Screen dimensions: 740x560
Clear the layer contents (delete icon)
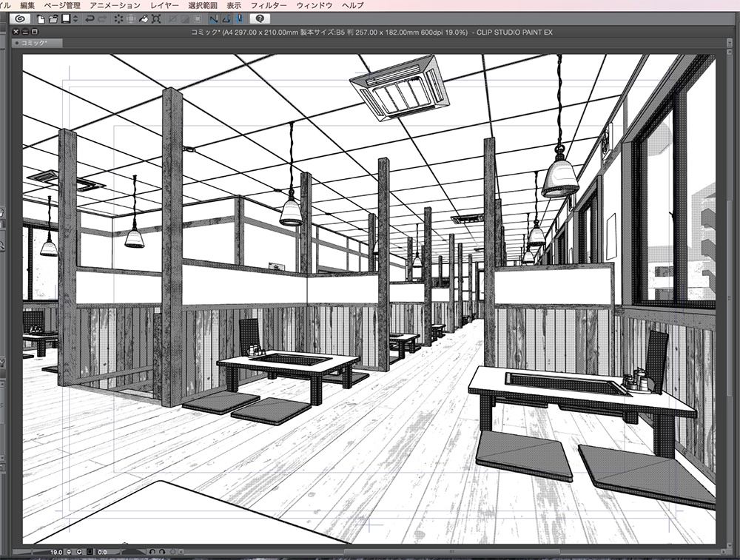click(118, 19)
